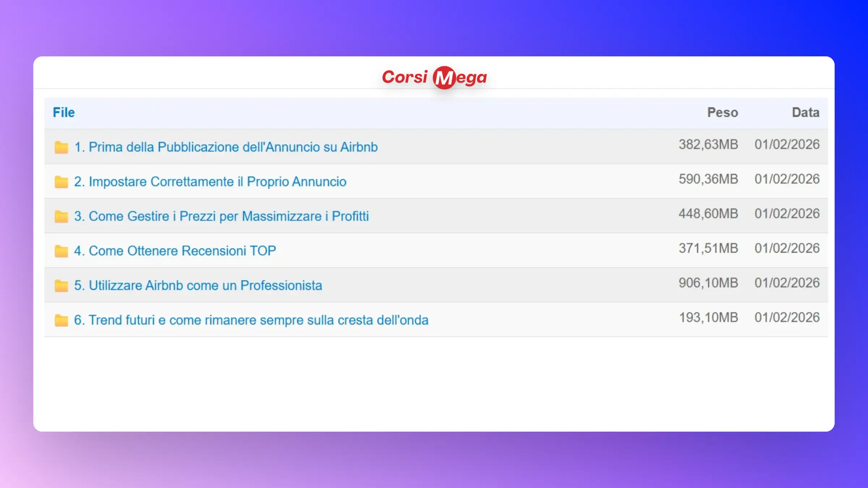Open '3. Come Gestire i Prezzi' folder
The image size is (868, 488).
tap(221, 217)
